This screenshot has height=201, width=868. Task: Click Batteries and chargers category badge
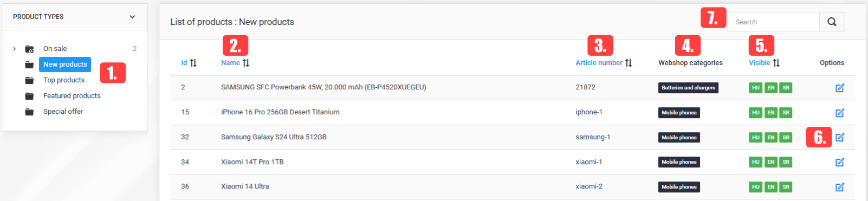click(688, 88)
